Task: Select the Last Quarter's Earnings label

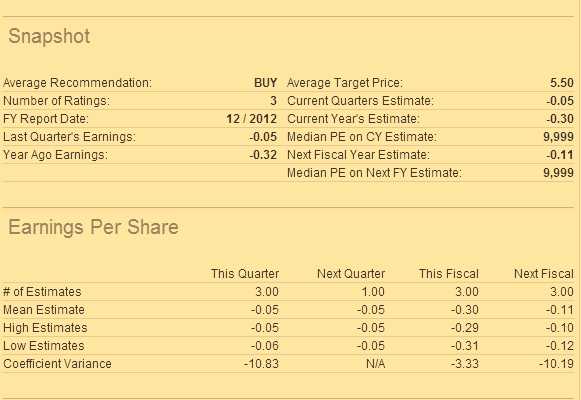Action: pos(69,137)
